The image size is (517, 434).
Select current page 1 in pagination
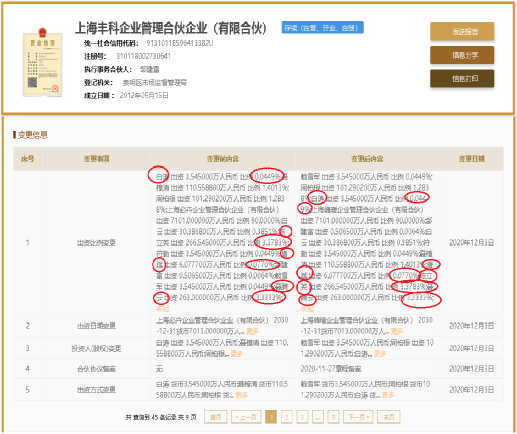pyautogui.click(x=271, y=417)
